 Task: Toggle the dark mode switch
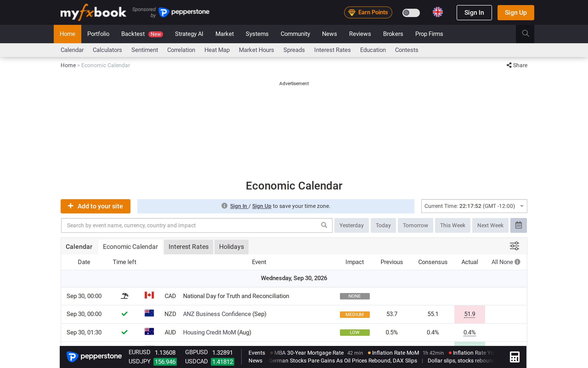pyautogui.click(x=411, y=13)
